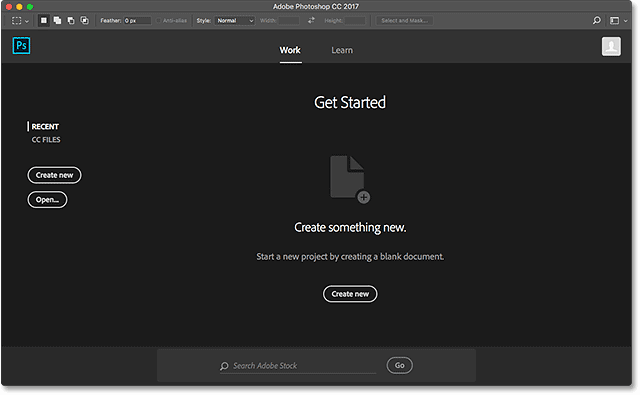Click the Adobe Stock search magnifier icon
This screenshot has height=395, width=640.
[224, 366]
